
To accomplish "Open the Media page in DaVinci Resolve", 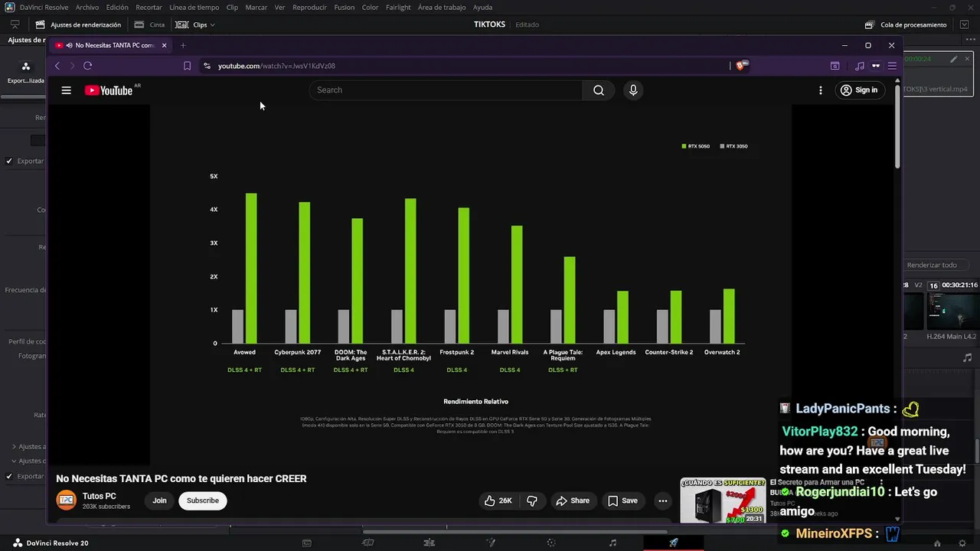I will (306, 543).
